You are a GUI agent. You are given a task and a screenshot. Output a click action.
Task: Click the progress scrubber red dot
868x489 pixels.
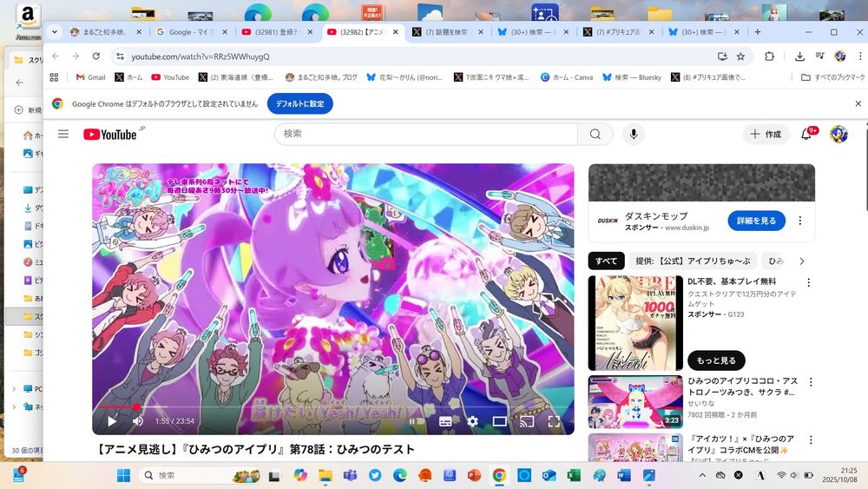point(137,407)
